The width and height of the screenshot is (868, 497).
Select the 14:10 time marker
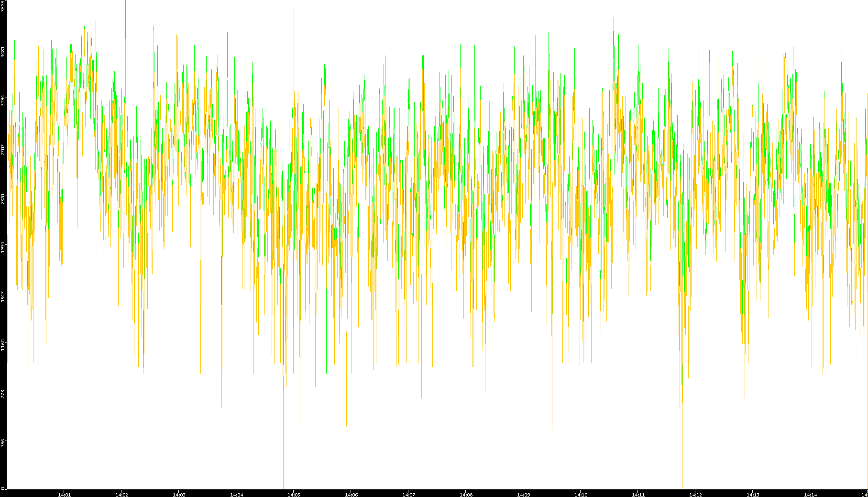point(581,495)
